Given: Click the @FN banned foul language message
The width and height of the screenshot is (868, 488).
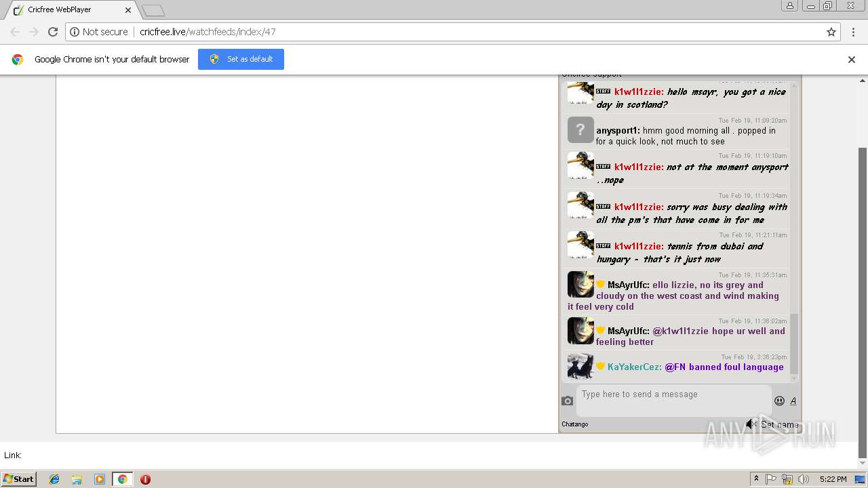Looking at the screenshot, I should tap(724, 367).
